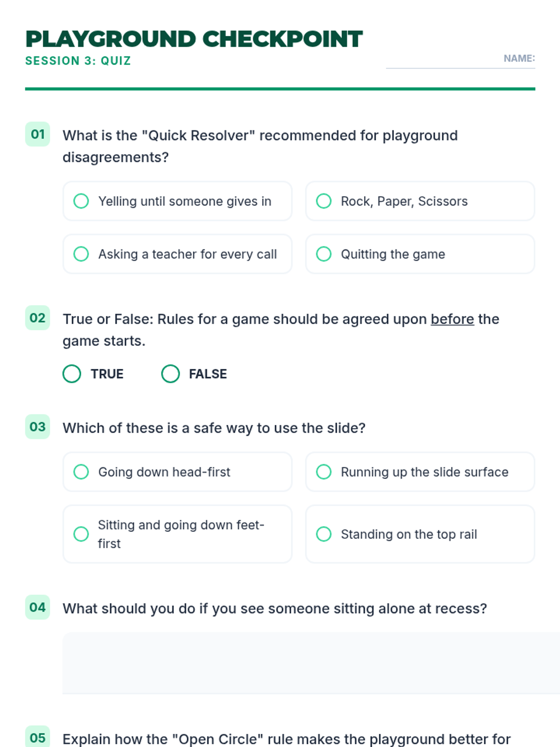Click the 02 question number badge
560x747 pixels.
37,318
